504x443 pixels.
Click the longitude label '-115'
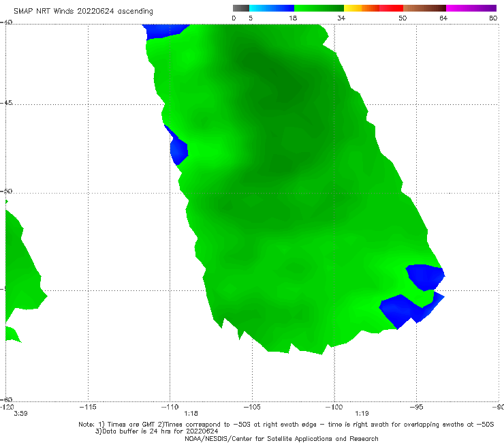tap(88, 407)
